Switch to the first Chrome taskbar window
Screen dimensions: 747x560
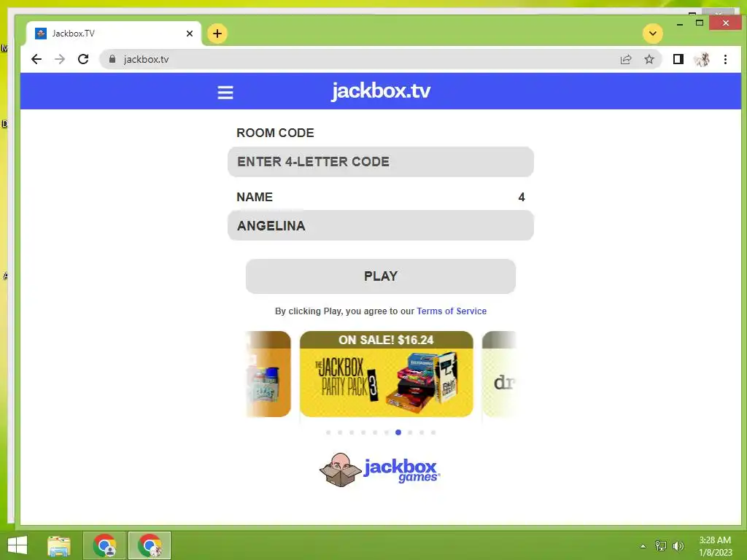(104, 545)
